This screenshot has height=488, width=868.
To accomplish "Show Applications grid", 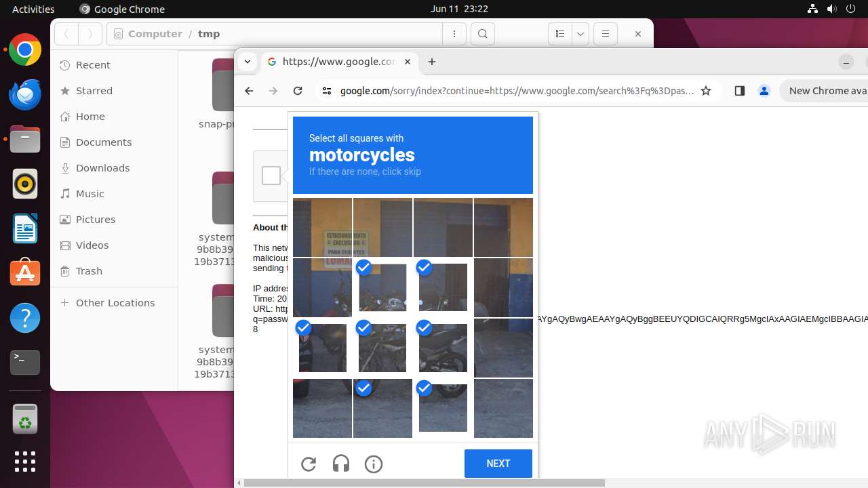I will coord(25,462).
